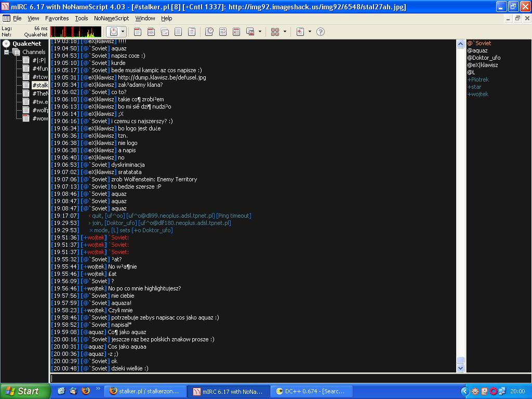
Task: Open the Favorites menu
Action: pos(57,18)
